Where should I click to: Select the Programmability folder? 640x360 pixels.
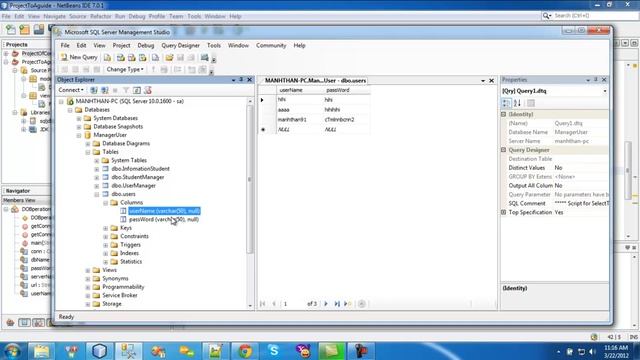(123, 287)
